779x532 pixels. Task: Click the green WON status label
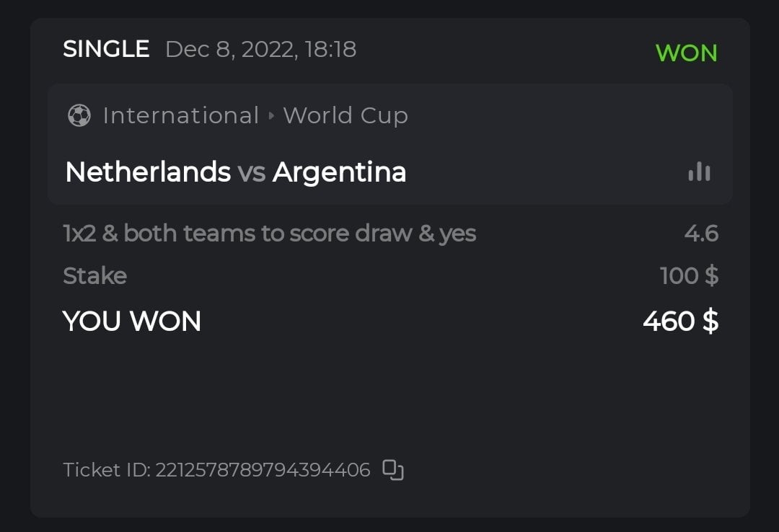(x=686, y=53)
